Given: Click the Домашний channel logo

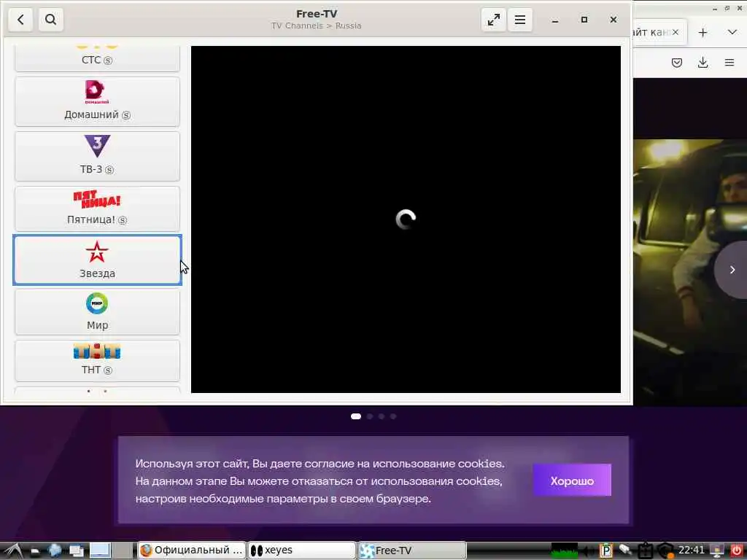Looking at the screenshot, I should (x=97, y=92).
